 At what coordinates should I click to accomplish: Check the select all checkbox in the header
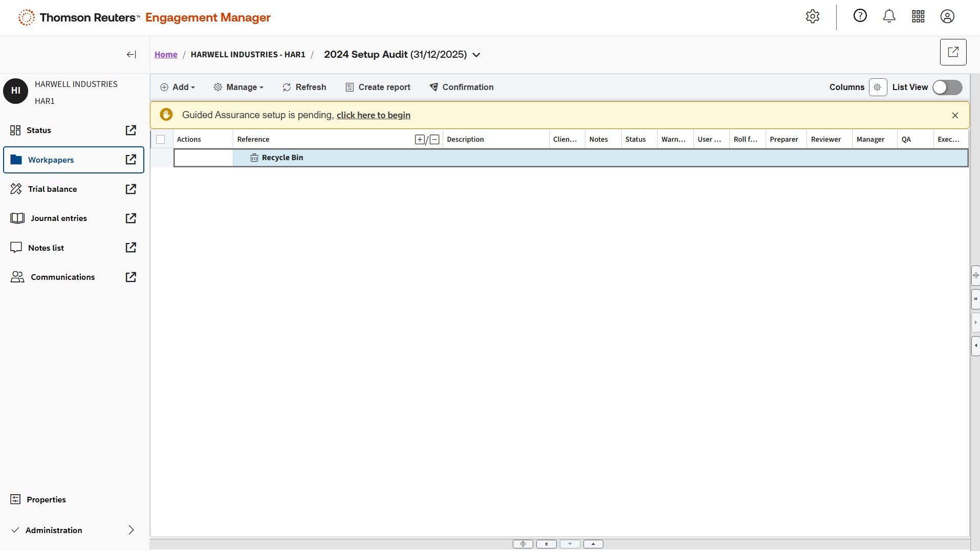pos(161,140)
